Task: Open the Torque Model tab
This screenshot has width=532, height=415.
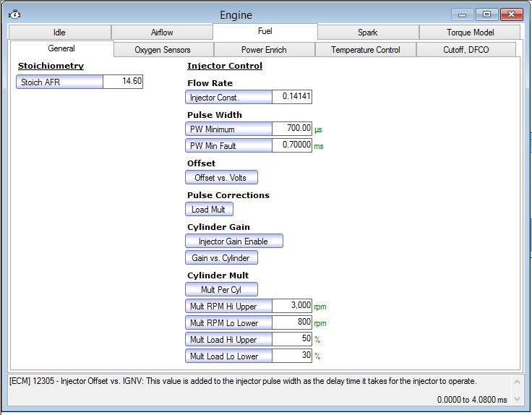Action: [470, 33]
